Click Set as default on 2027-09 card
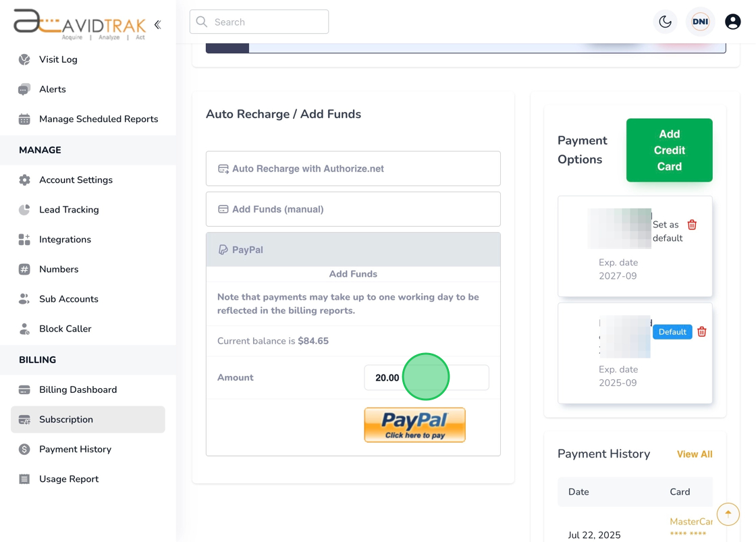The image size is (756, 542). (x=668, y=232)
